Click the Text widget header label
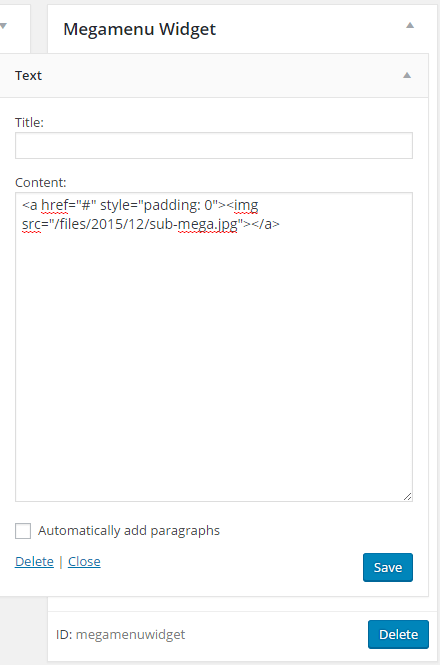This screenshot has width=440, height=665. tap(28, 75)
